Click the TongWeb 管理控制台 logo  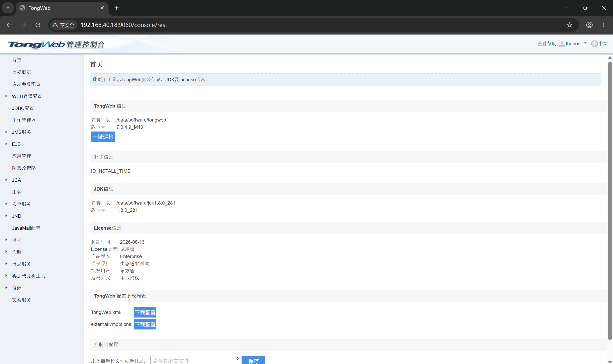(x=56, y=44)
